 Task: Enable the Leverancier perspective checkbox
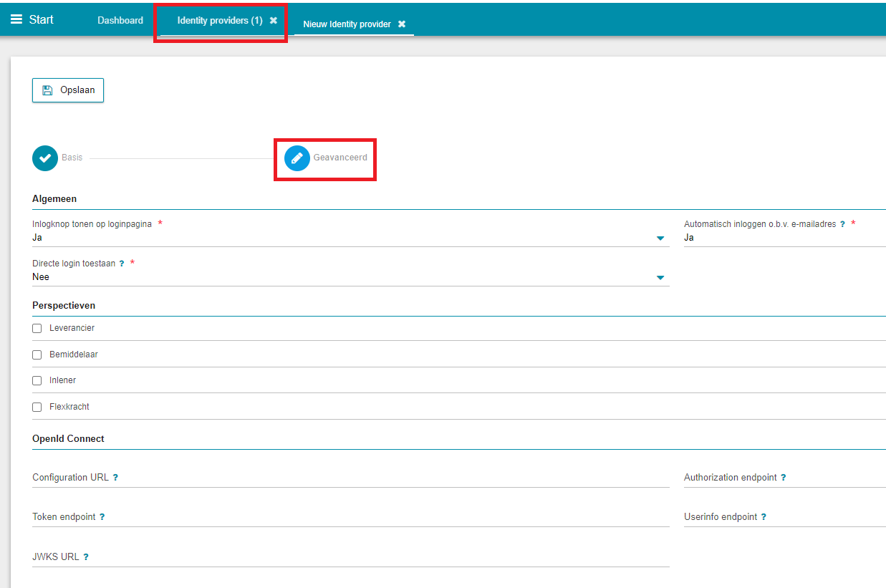pyautogui.click(x=37, y=329)
